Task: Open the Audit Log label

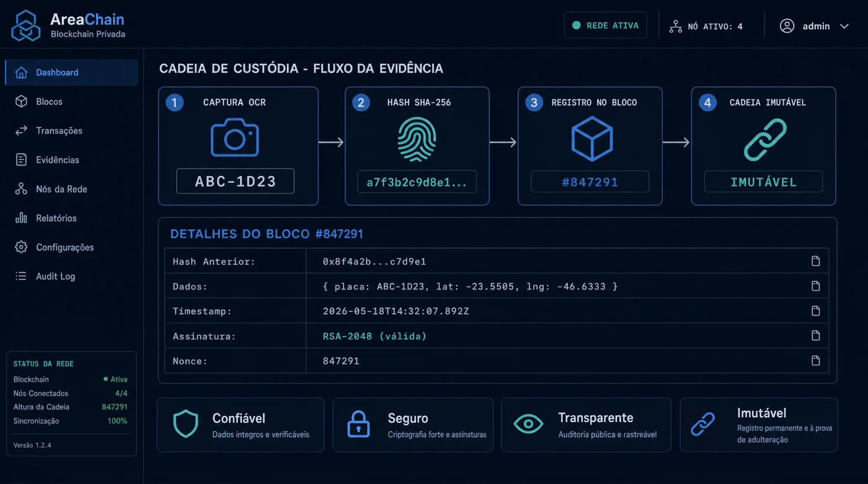Action: click(x=55, y=276)
